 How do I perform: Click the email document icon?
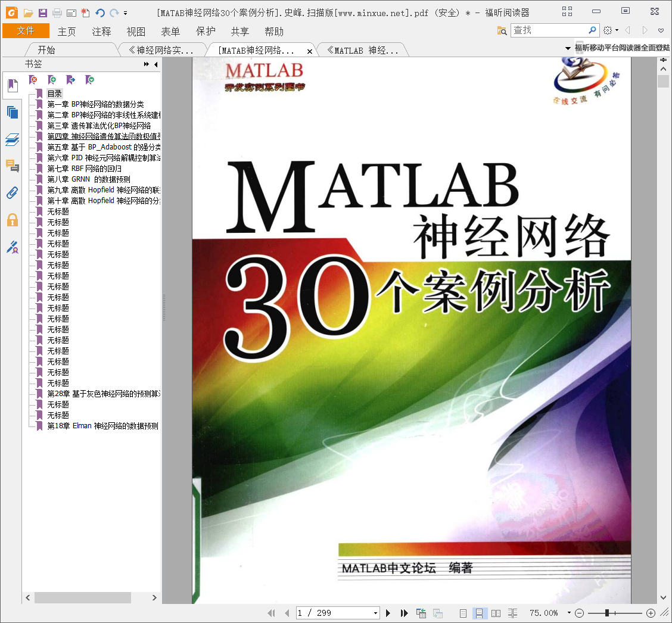[71, 13]
